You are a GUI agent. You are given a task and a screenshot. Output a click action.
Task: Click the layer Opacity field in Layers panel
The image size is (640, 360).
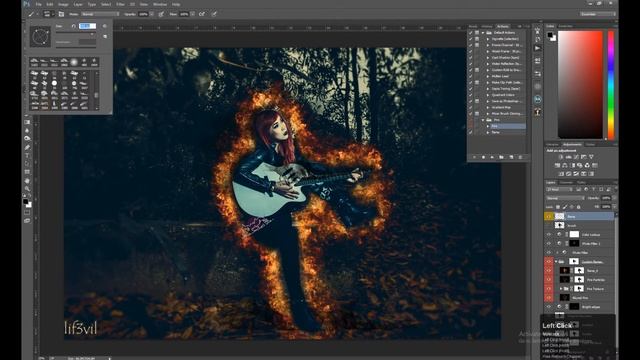(x=606, y=198)
